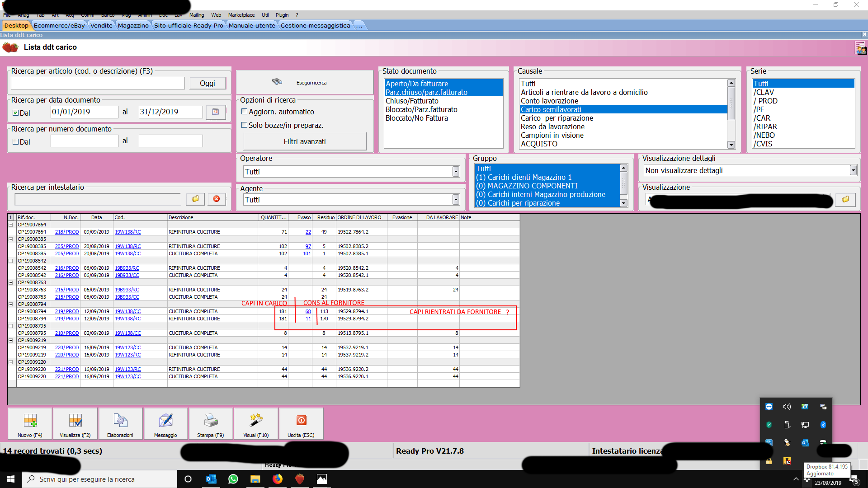Open Filtri avanzati
Screen dimensions: 868x488
point(305,141)
